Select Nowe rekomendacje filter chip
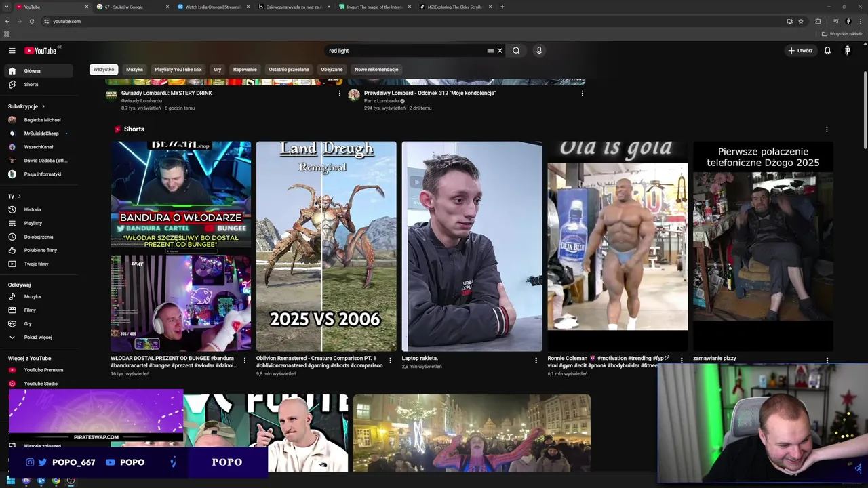 point(376,69)
